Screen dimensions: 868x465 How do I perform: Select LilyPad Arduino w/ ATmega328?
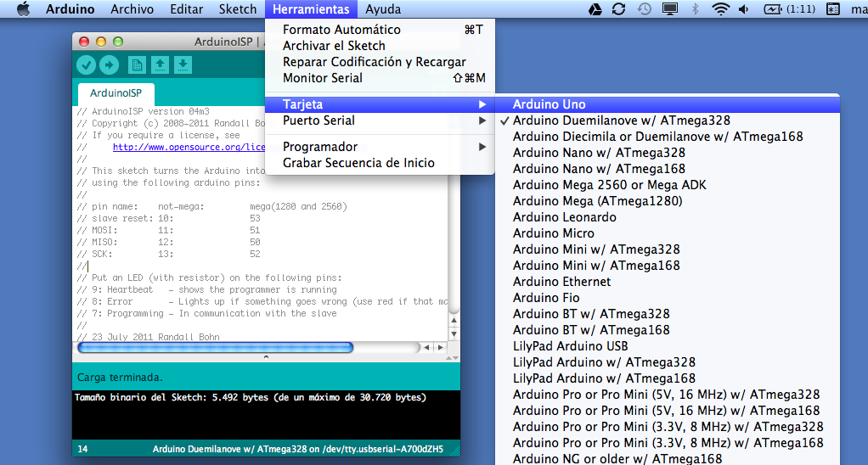(668, 361)
